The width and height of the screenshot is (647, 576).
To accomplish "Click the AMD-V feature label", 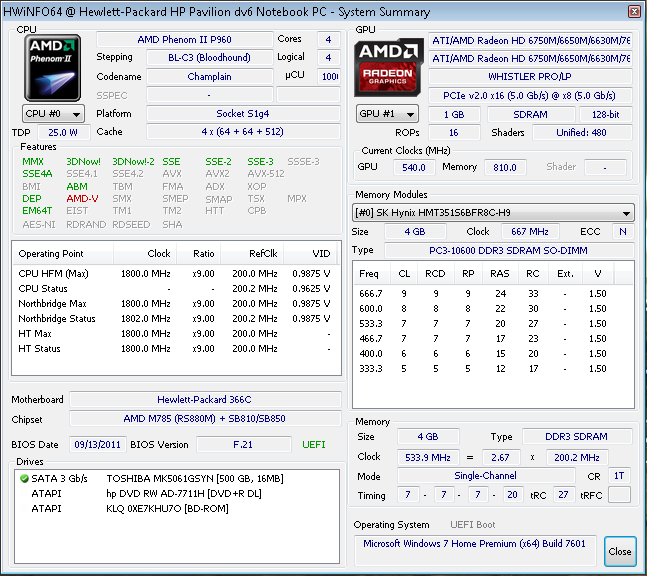I will [x=83, y=199].
